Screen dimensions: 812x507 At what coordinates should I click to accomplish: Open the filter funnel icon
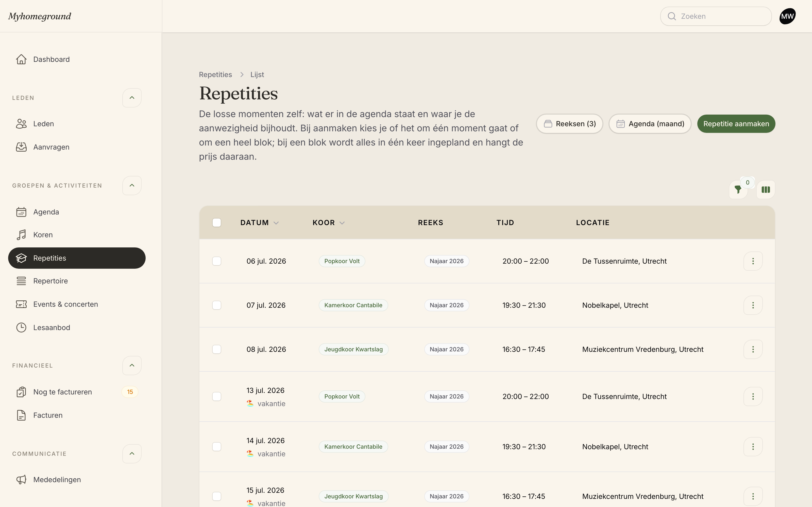tap(738, 189)
